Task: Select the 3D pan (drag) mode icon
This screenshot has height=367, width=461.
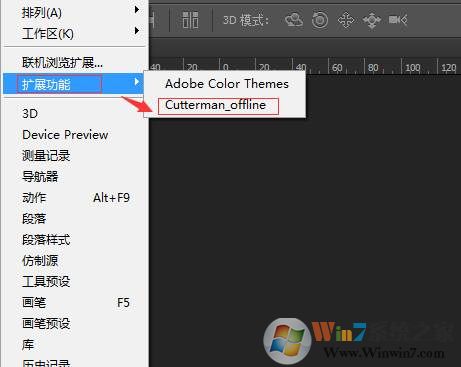Action: click(x=346, y=20)
